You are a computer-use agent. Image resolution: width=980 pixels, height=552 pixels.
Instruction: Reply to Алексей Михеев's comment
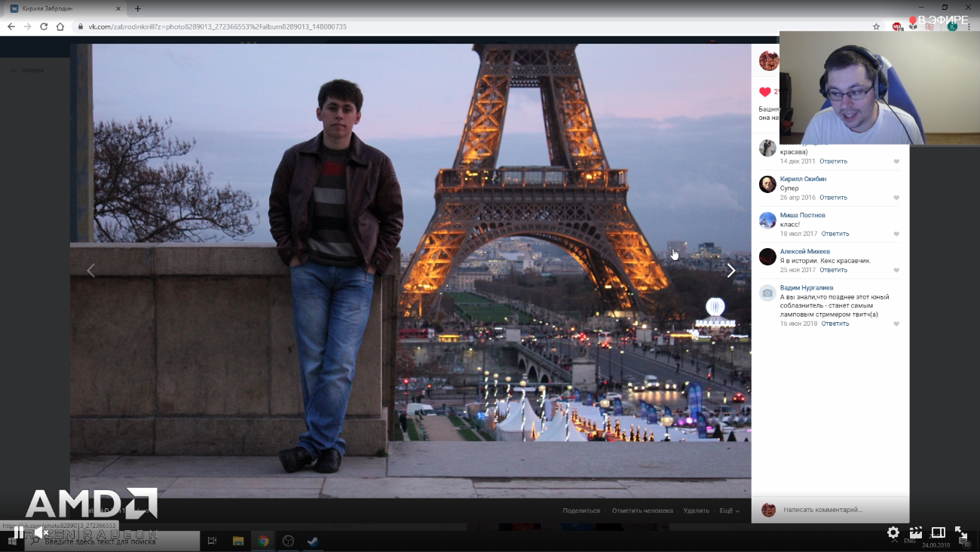(x=833, y=270)
